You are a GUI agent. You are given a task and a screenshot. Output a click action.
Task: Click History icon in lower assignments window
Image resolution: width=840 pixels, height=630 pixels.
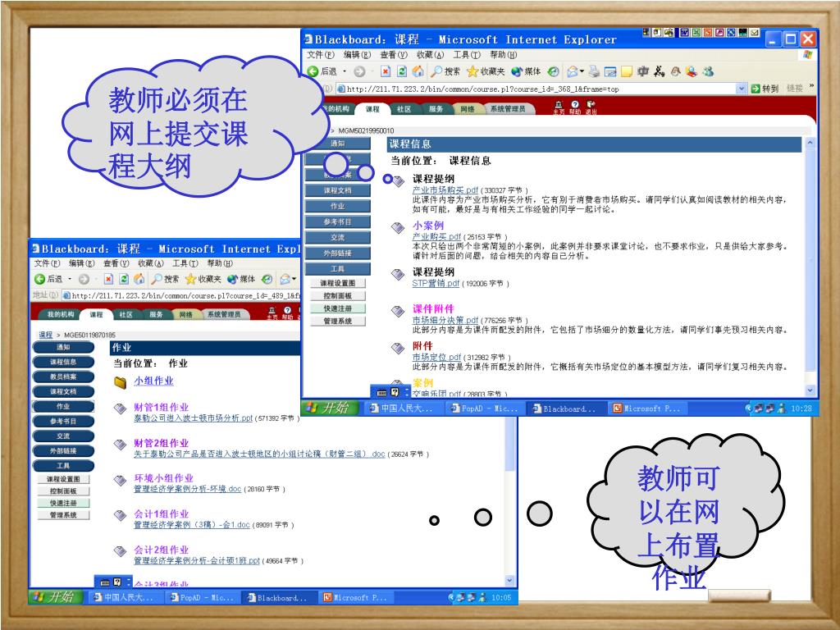pyautogui.click(x=267, y=279)
